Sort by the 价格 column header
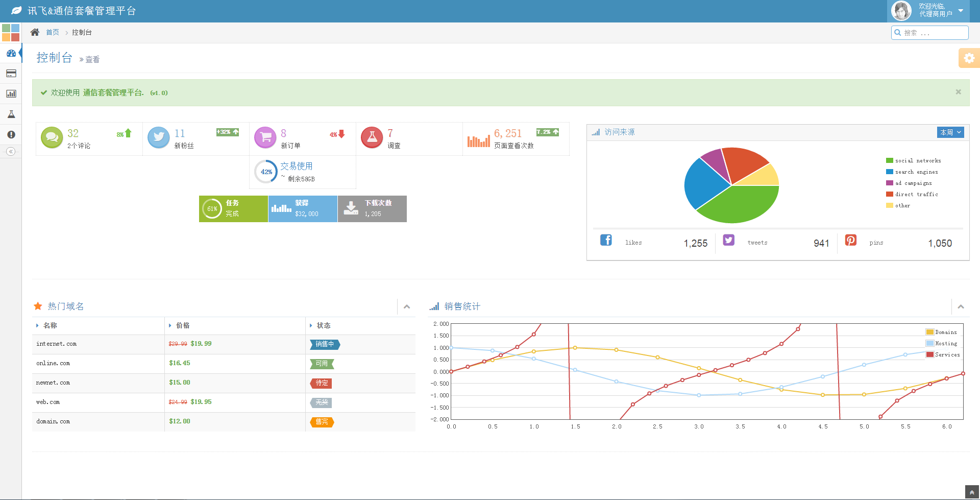 tap(235, 325)
